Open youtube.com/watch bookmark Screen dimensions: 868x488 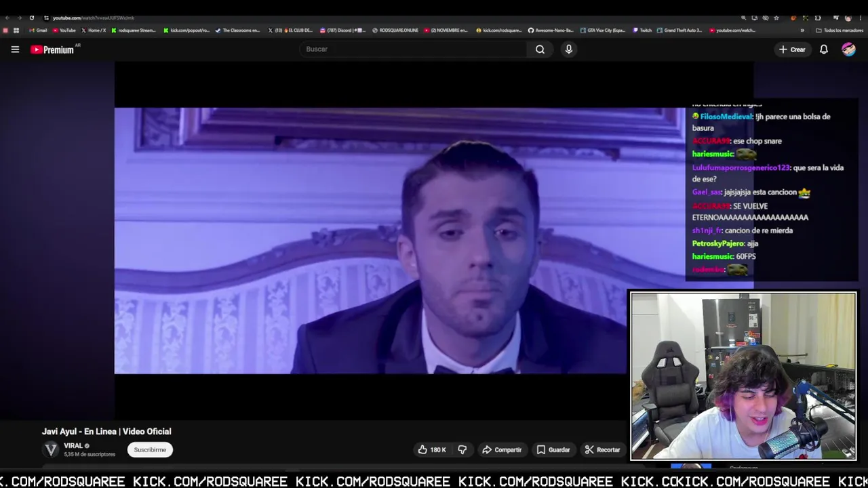(732, 30)
